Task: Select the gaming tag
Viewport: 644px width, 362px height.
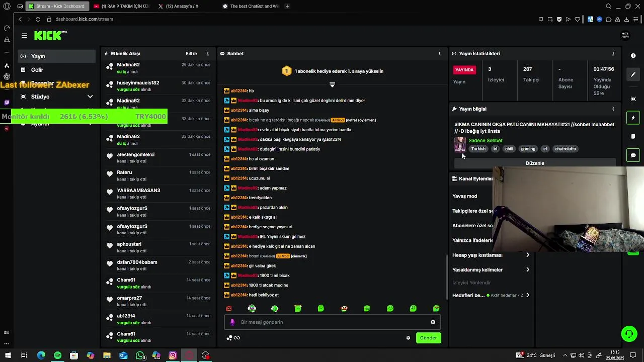Action: [x=528, y=149]
